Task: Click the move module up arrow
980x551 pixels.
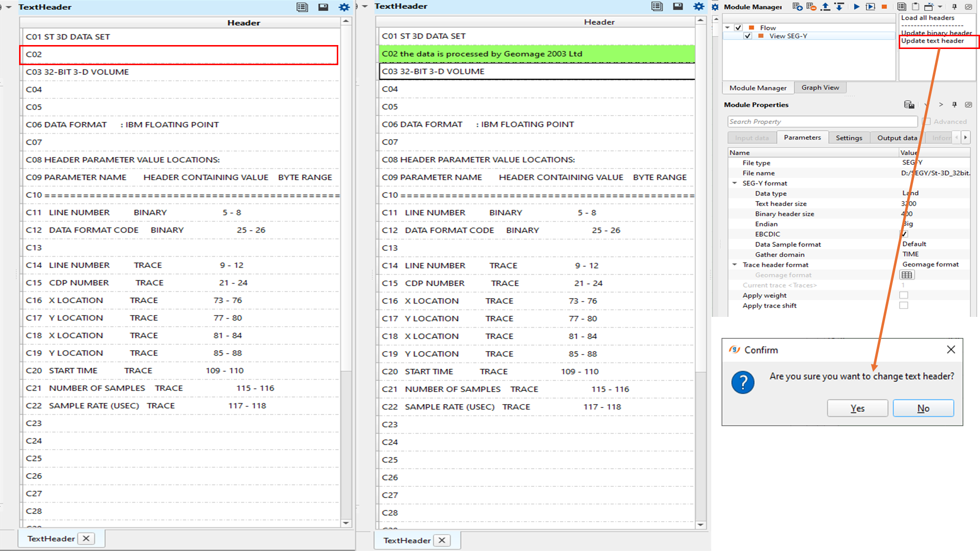Action: click(x=825, y=7)
